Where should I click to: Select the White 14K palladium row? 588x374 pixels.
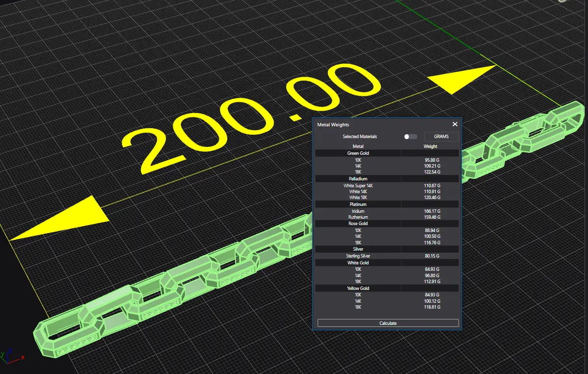387,192
